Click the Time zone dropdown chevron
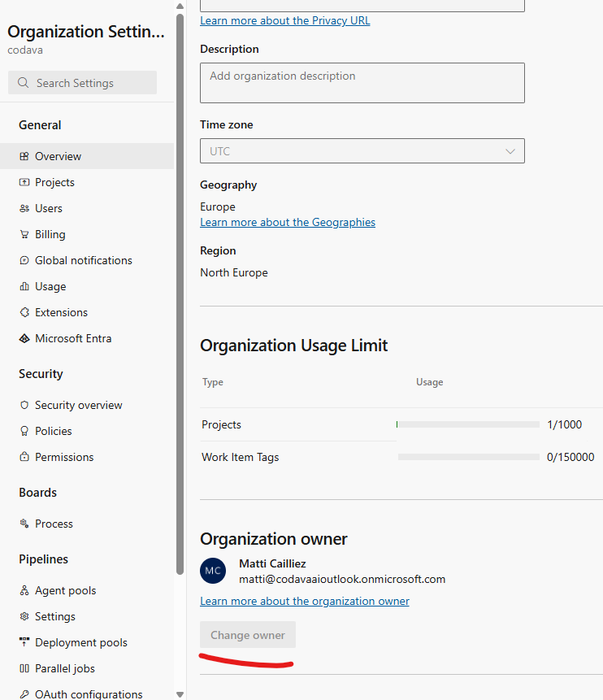Image resolution: width=603 pixels, height=700 pixels. click(510, 151)
